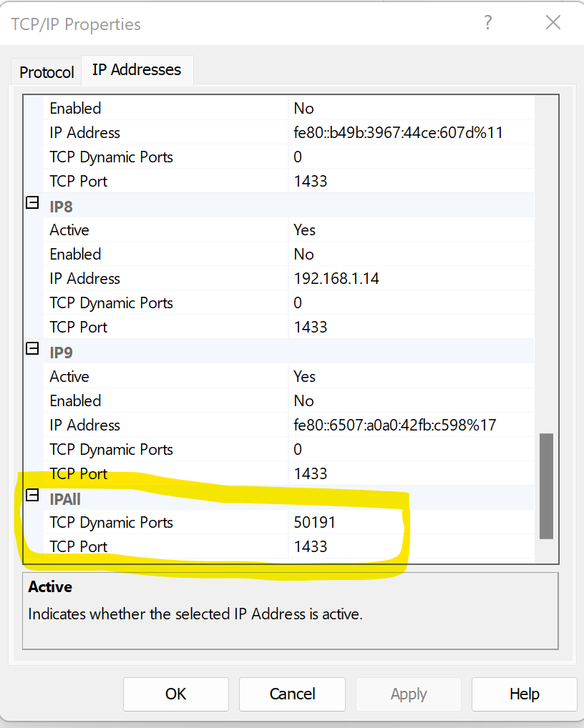
Task: Switch to the Protocol tab
Action: coord(47,72)
